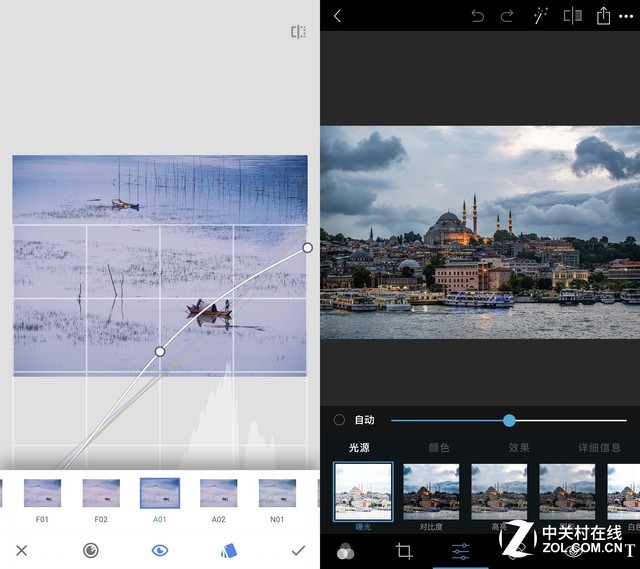The image size is (640, 569).
Task: Toggle the eye icon to hide curve overlay
Action: click(160, 551)
